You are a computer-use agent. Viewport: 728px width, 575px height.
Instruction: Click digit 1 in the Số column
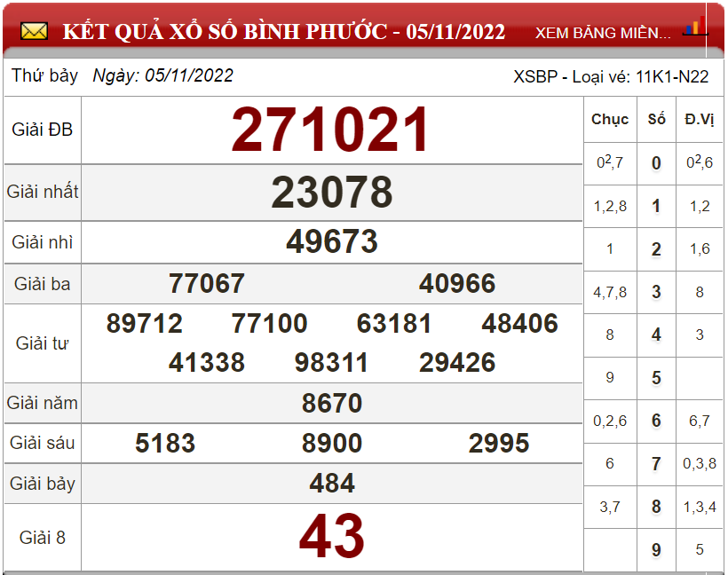656,206
